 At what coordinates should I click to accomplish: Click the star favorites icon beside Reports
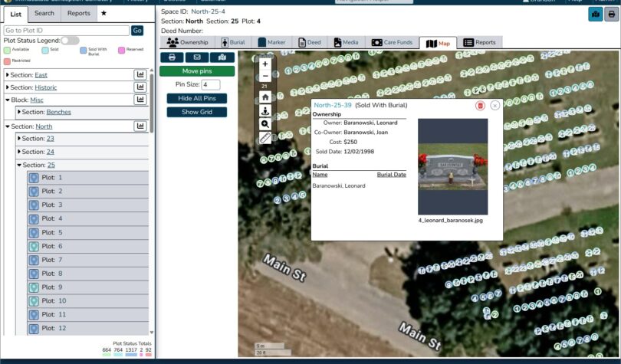coord(103,13)
